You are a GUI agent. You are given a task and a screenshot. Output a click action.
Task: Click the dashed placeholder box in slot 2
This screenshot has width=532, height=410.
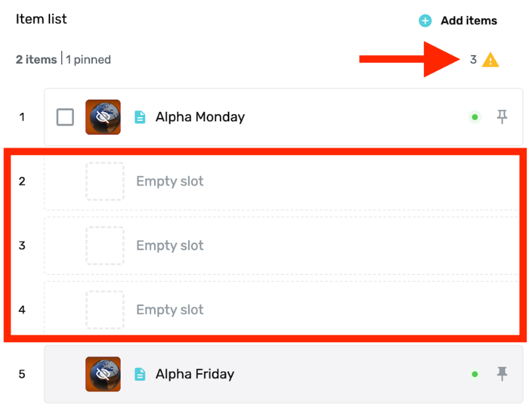[105, 181]
